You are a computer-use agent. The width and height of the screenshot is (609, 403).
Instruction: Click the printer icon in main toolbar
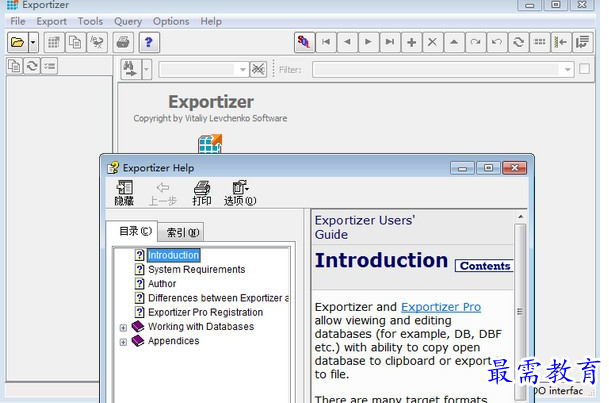point(123,42)
